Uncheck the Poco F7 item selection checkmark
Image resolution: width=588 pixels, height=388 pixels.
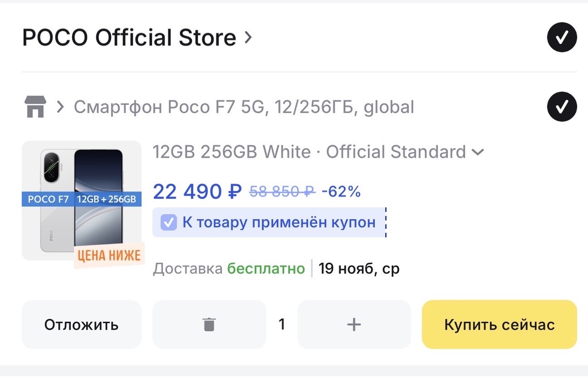[562, 106]
